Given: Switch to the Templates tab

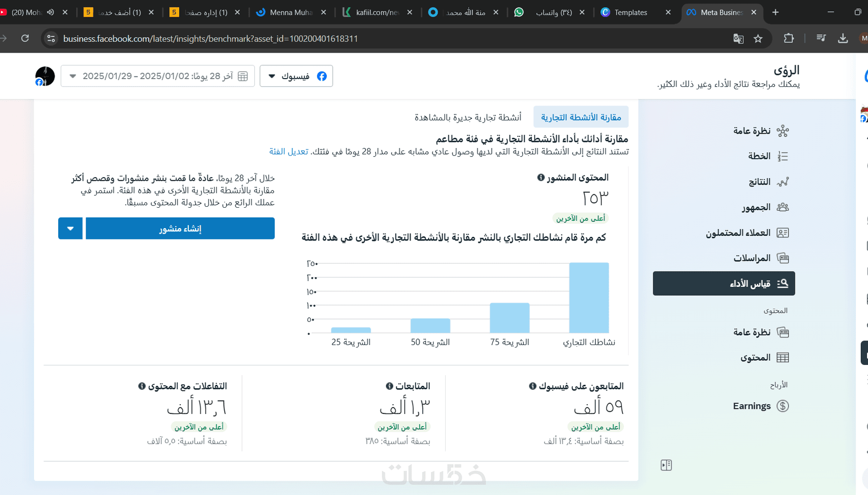Looking at the screenshot, I should [637, 12].
